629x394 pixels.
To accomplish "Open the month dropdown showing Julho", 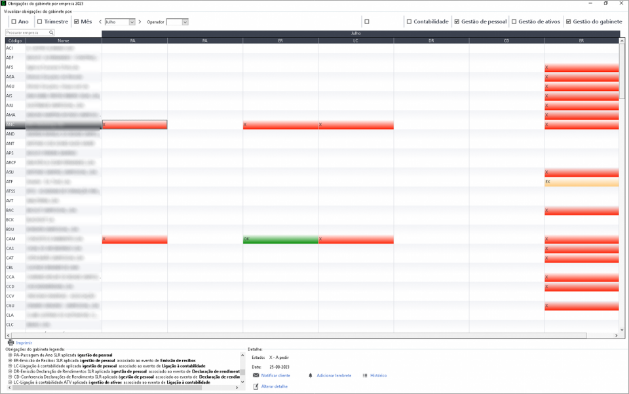I will pos(132,22).
